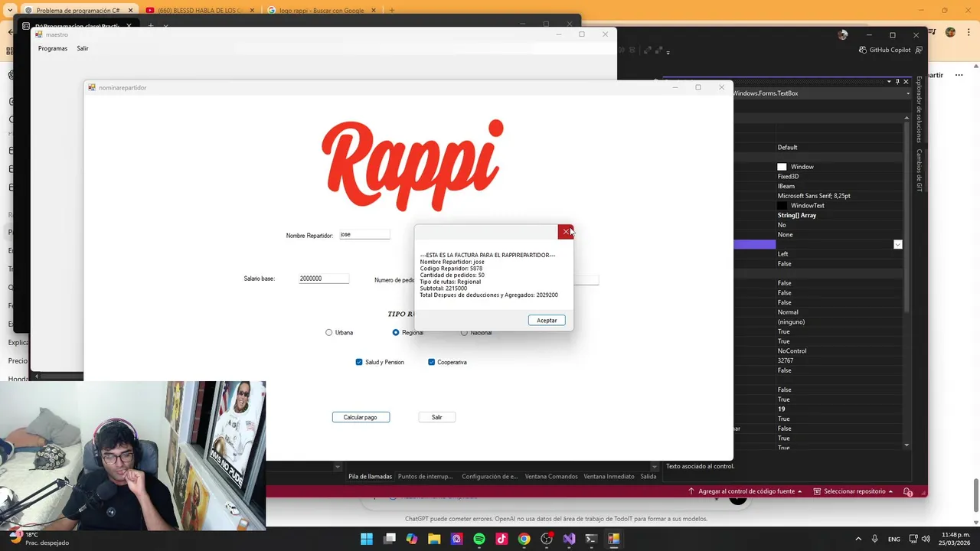Click the Salario base text field
The height and width of the screenshot is (551, 980).
point(324,279)
